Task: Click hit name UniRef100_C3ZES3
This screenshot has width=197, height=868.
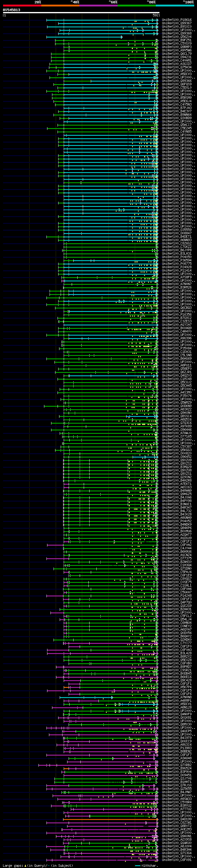Action: pyautogui.click(x=176, y=321)
